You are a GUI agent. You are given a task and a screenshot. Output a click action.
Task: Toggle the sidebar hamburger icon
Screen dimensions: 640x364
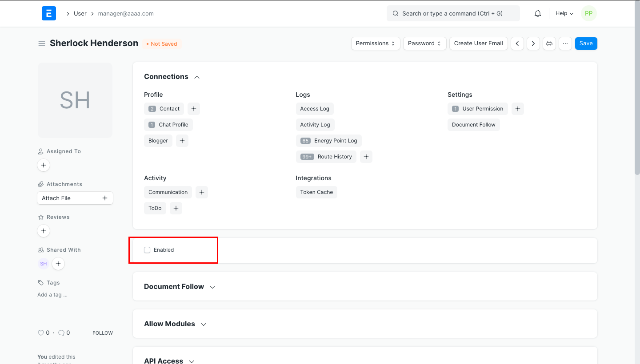coord(42,44)
